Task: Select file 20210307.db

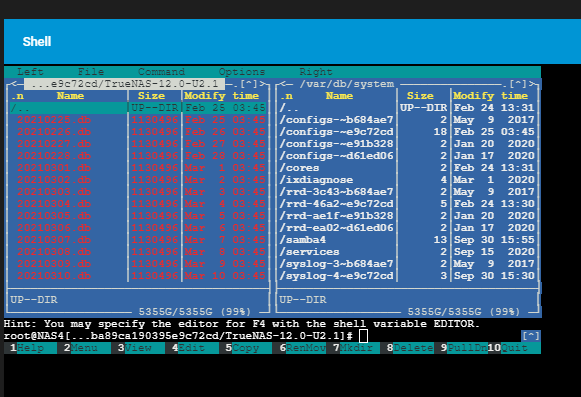Action: point(138,239)
